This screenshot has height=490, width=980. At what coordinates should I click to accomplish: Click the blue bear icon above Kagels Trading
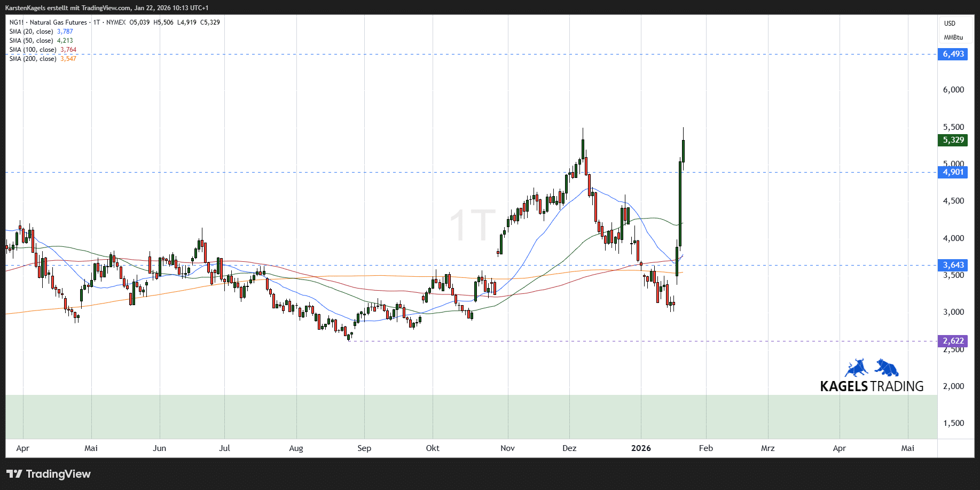887,368
